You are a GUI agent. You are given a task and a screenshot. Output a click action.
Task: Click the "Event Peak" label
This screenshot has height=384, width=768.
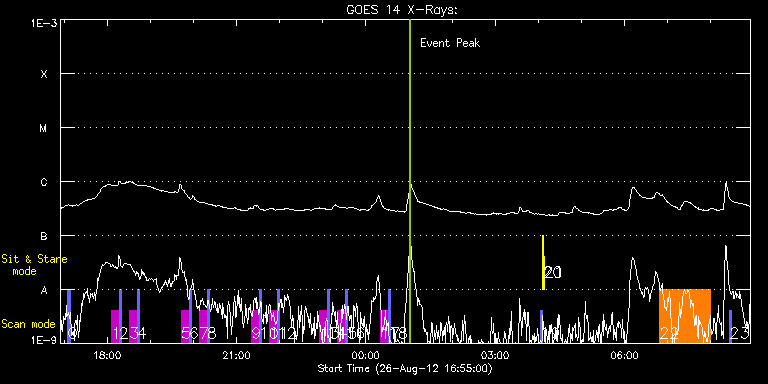[450, 43]
